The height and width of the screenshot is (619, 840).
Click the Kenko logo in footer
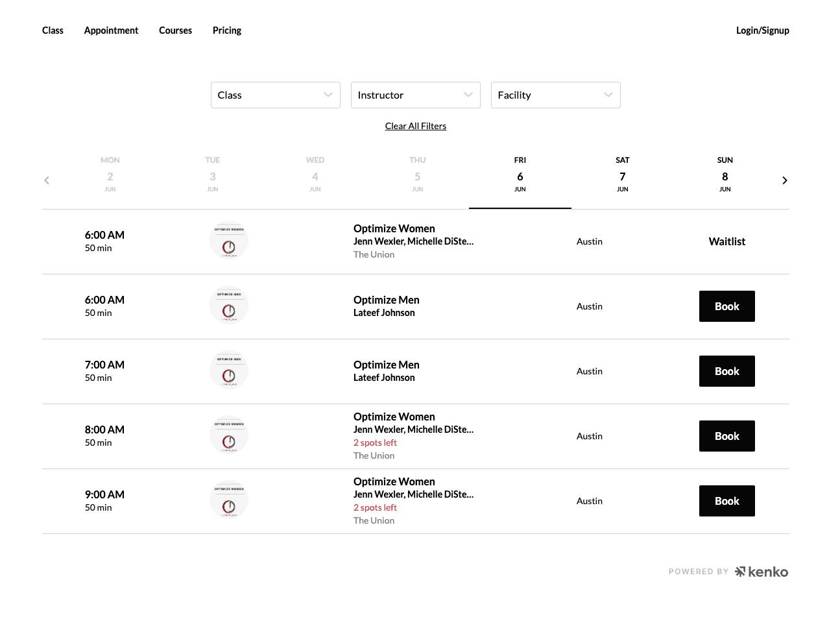point(762,572)
